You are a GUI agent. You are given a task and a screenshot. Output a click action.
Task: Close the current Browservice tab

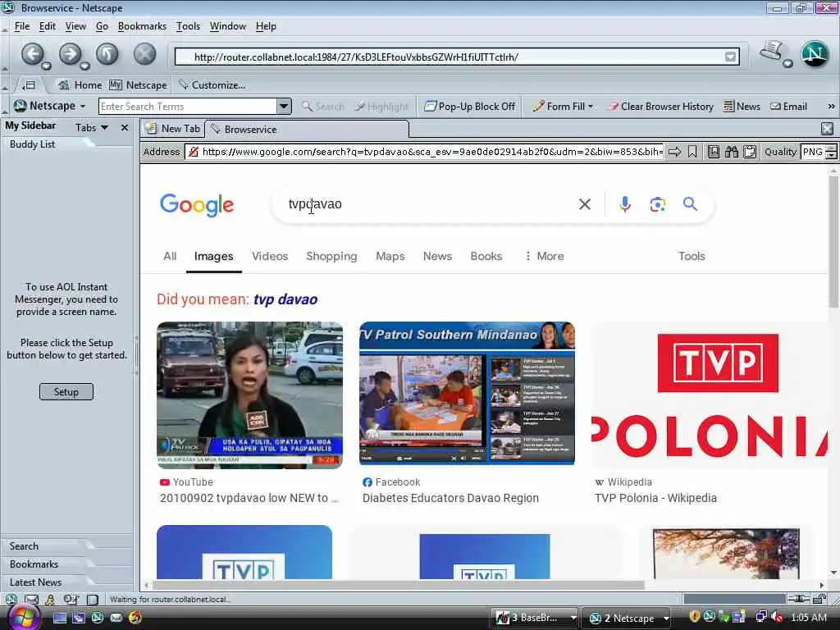point(827,129)
